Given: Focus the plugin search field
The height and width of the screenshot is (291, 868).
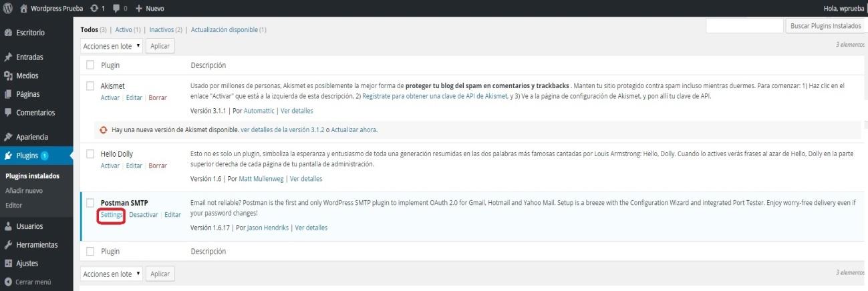Looking at the screenshot, I should click(744, 25).
